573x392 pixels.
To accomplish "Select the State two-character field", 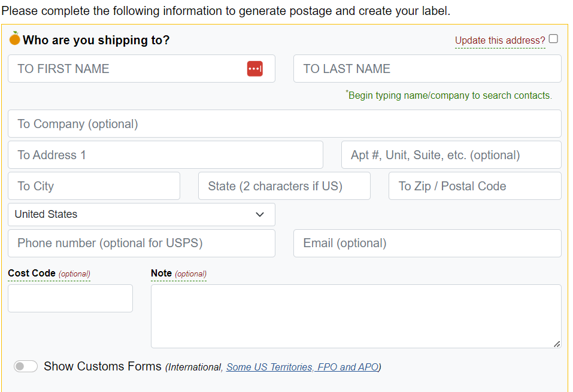I will (284, 186).
